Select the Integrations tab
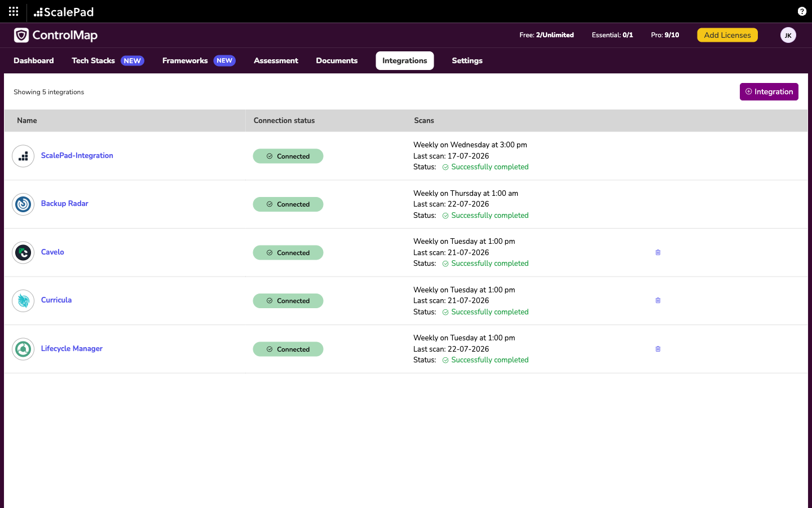 (405, 60)
